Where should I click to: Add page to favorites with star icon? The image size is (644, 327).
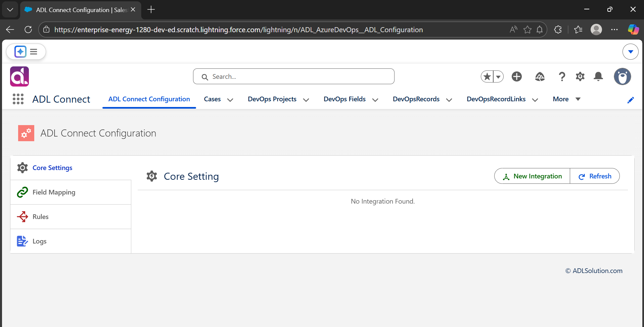point(487,76)
